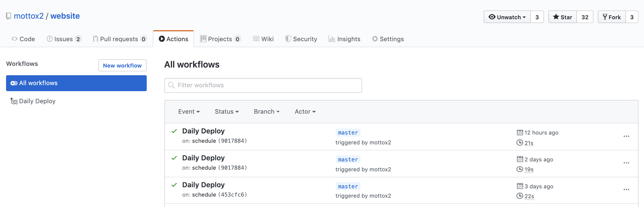The width and height of the screenshot is (644, 207).
Task: Click the clock icon beside 22s
Action: [x=520, y=196]
